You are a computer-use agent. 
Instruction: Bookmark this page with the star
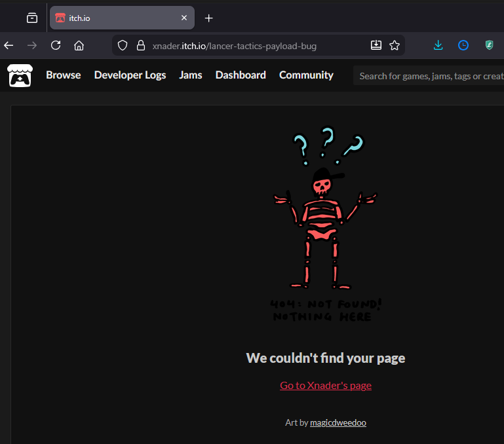[x=395, y=46]
